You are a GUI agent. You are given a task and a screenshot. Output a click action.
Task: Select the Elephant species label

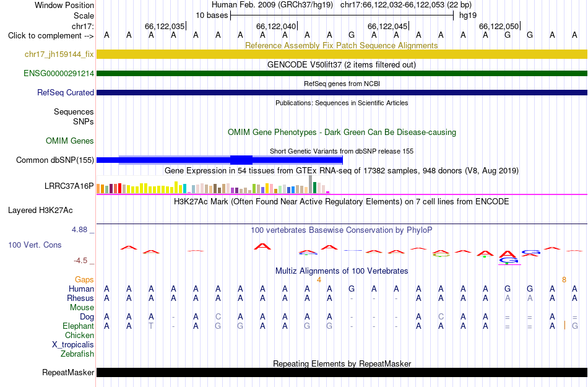click(x=79, y=326)
